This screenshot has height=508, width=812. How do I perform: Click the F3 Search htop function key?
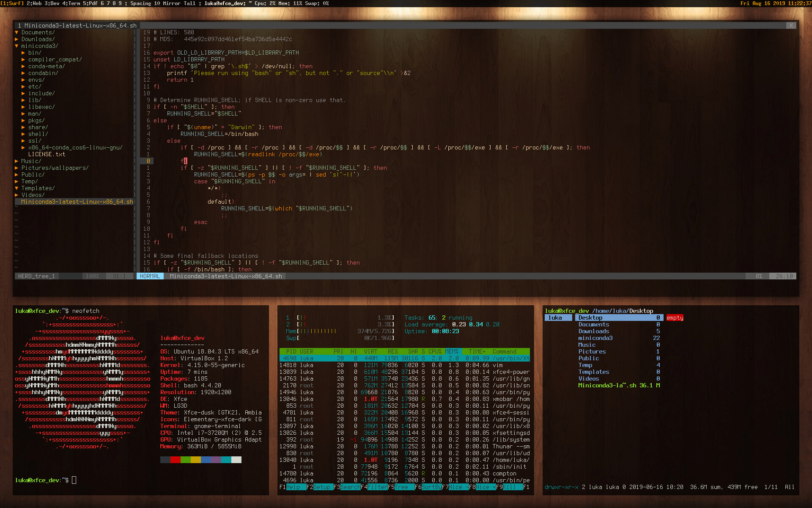350,487
